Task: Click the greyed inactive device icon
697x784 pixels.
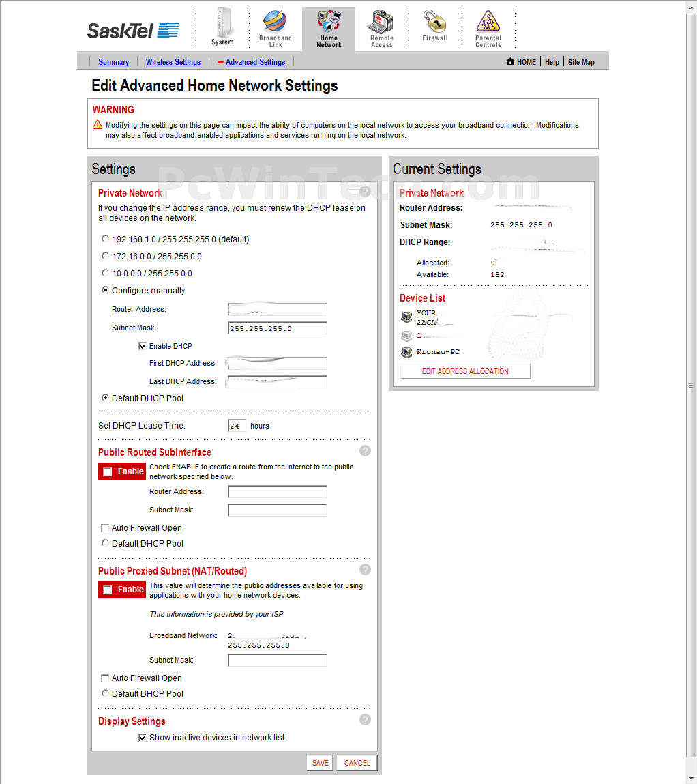Action: point(406,336)
